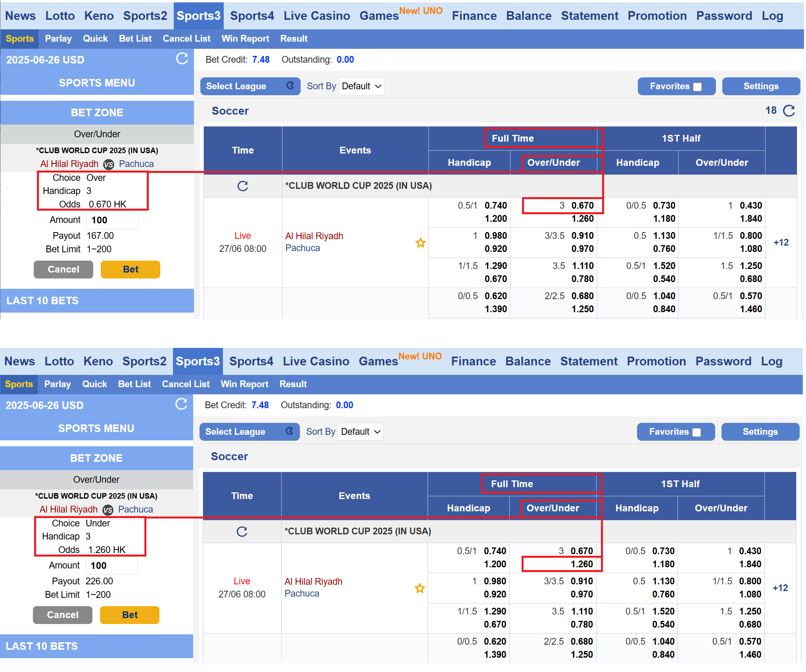Image resolution: width=806 pixels, height=672 pixels.
Task: Open Games menu in the lower screenshot
Action: click(378, 361)
